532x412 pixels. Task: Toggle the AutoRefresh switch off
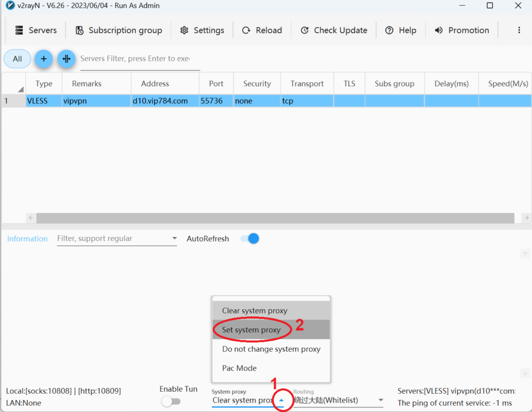(x=250, y=238)
